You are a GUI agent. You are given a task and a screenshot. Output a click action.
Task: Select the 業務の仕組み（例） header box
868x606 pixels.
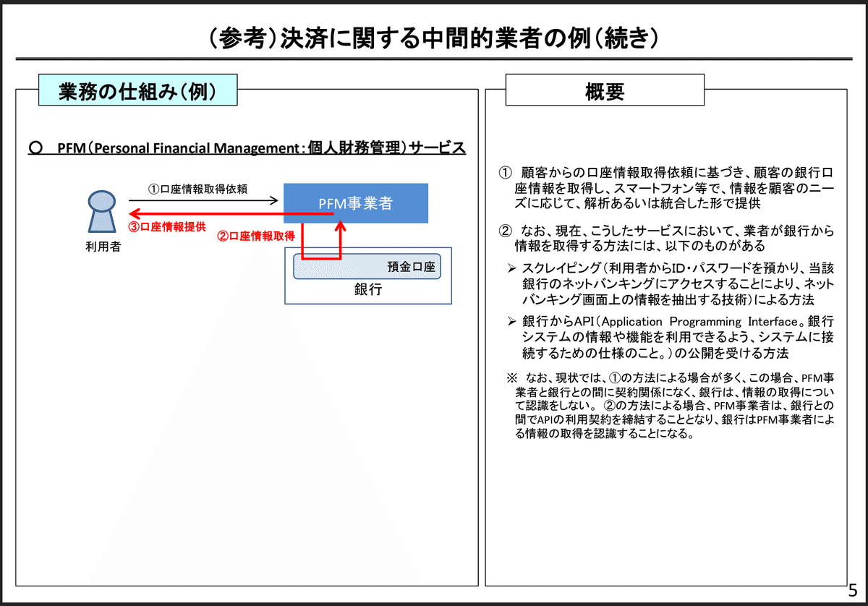(137, 90)
